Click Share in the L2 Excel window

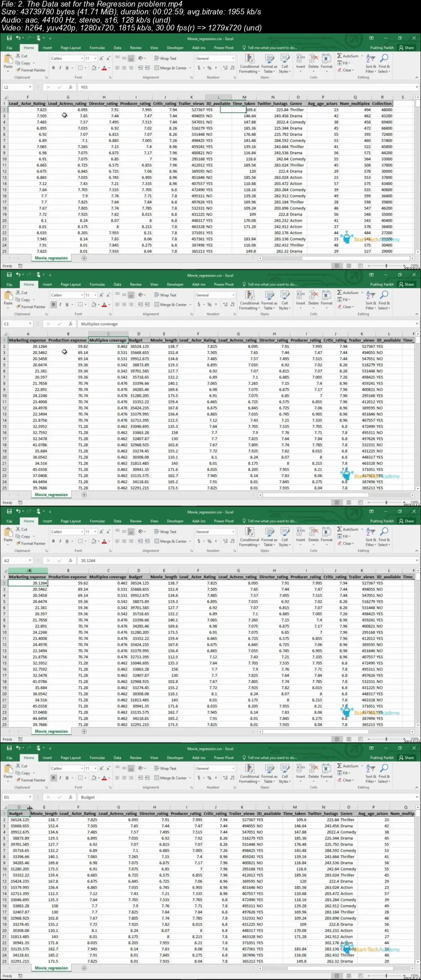[x=407, y=48]
